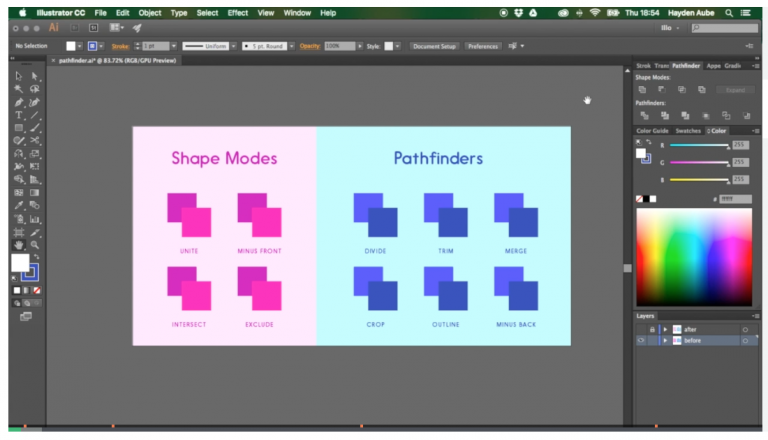The width and height of the screenshot is (768, 440).
Task: Click the orange Stroke link
Action: [120, 46]
